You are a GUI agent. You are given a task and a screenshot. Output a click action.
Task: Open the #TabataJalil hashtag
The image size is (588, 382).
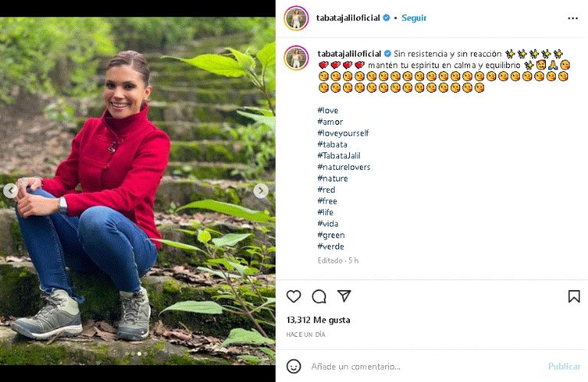[338, 155]
